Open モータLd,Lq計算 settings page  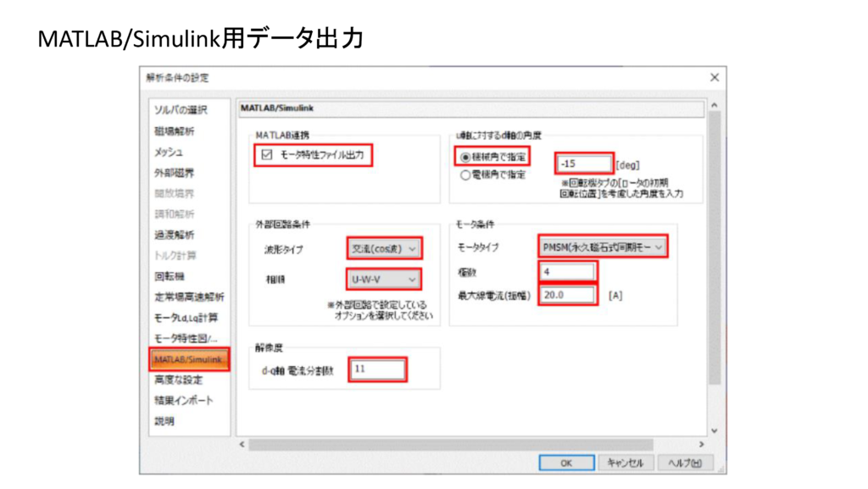[186, 318]
